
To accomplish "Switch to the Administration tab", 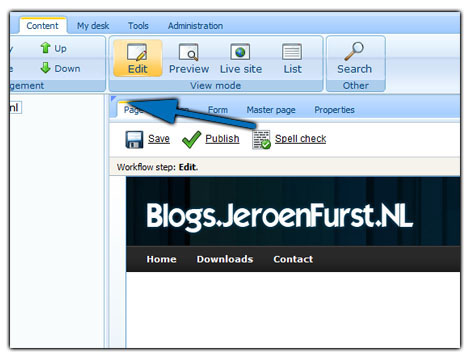I will point(195,26).
